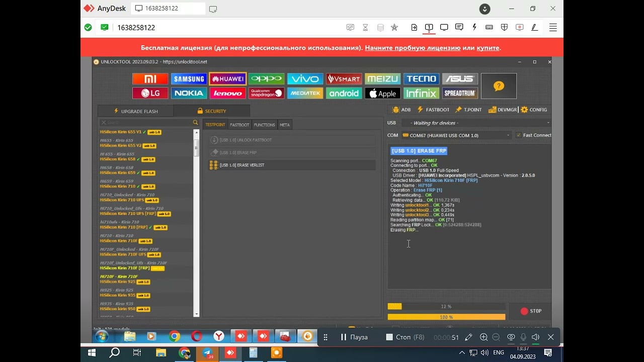Switch to the FUNCTIONS tab
This screenshot has width=644, height=362.
coord(264,125)
